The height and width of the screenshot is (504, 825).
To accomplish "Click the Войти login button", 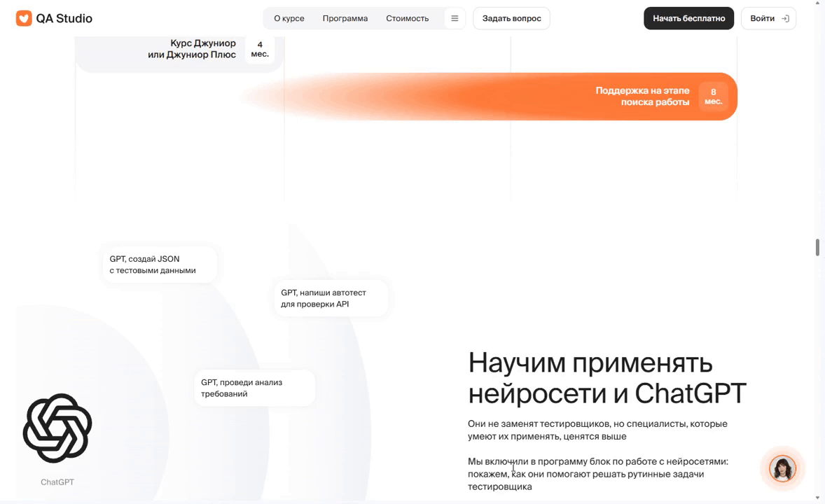I will click(x=768, y=18).
